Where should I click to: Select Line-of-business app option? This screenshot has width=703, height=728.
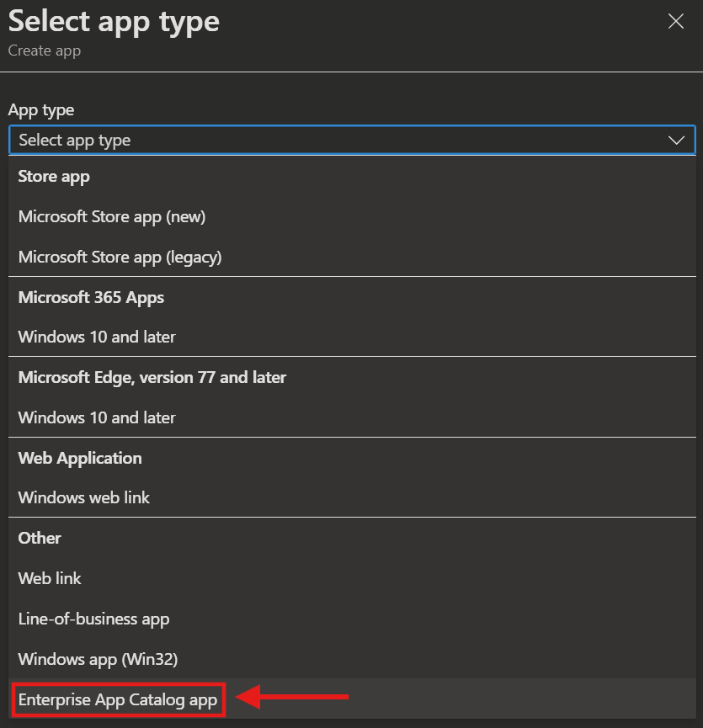click(x=352, y=619)
